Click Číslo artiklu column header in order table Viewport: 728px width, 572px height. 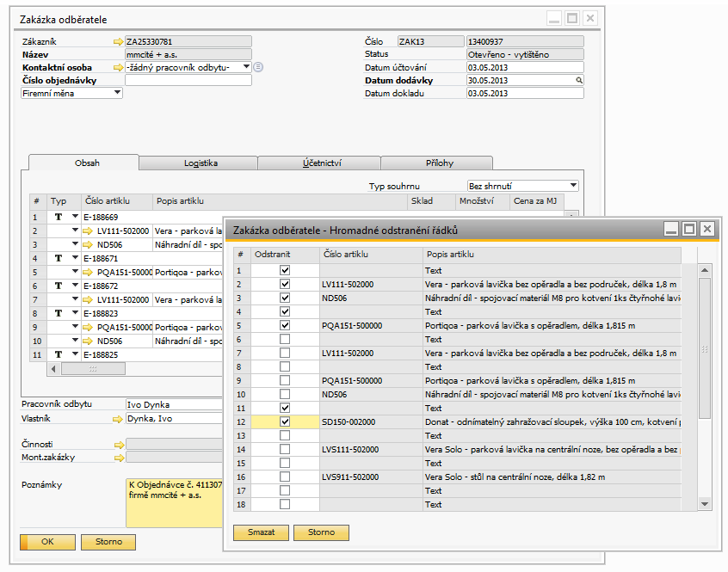(x=117, y=201)
